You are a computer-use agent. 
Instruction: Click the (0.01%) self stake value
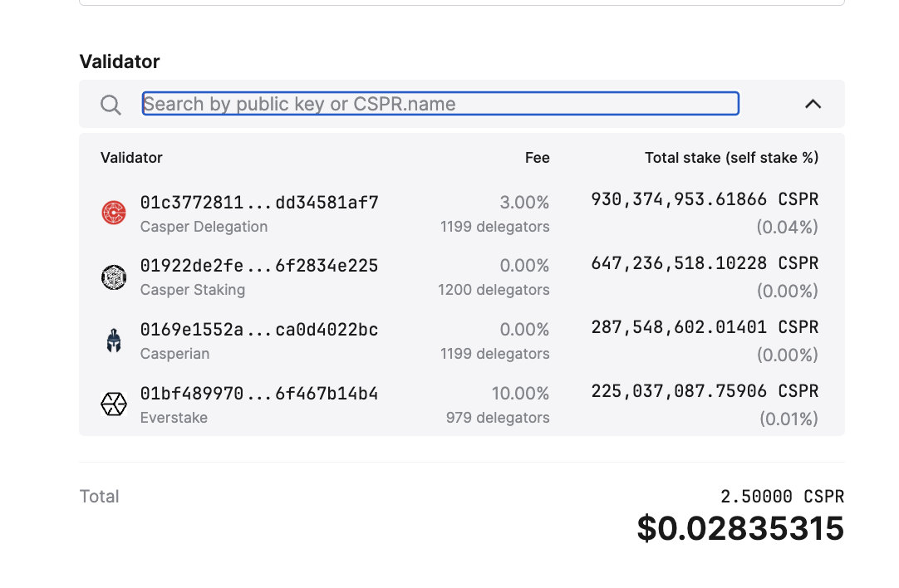point(789,419)
